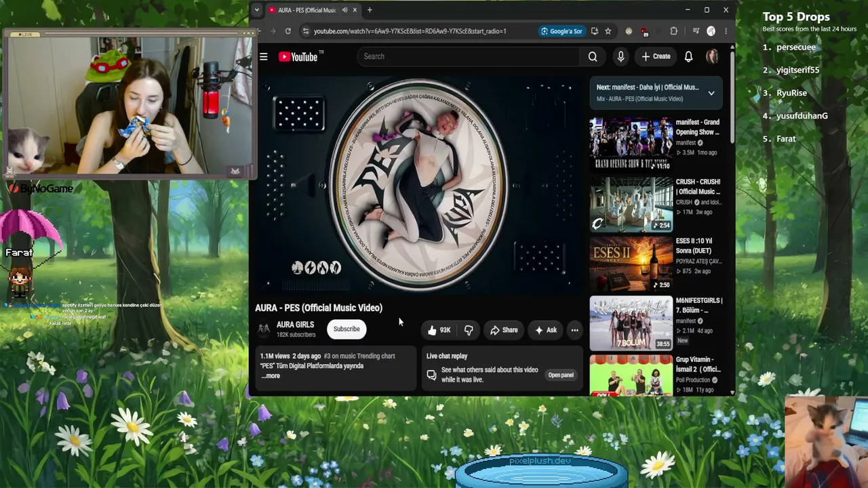This screenshot has width=868, height=488.
Task: Click the video title AURA - PES text
Action: [319, 308]
